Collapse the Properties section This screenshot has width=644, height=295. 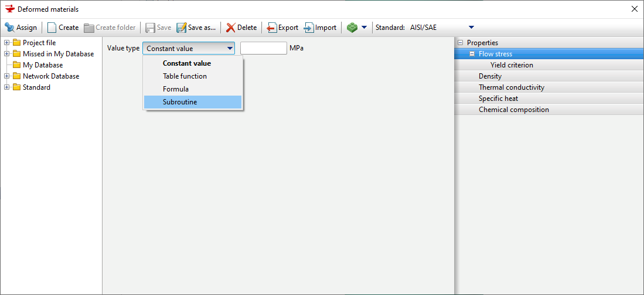pyautogui.click(x=460, y=43)
